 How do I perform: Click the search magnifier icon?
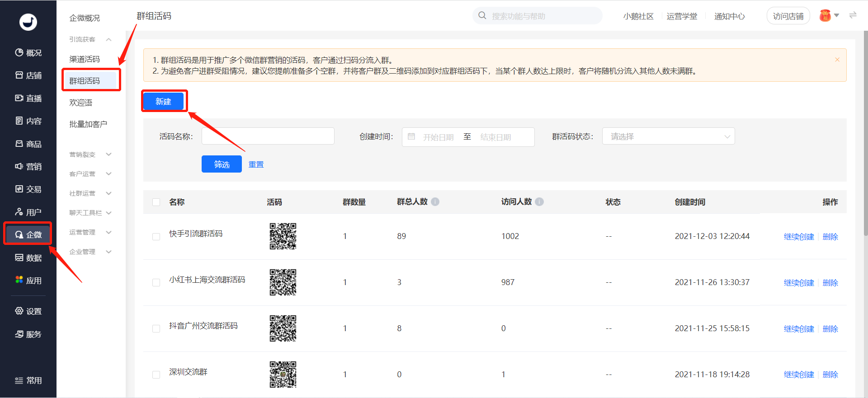482,15
